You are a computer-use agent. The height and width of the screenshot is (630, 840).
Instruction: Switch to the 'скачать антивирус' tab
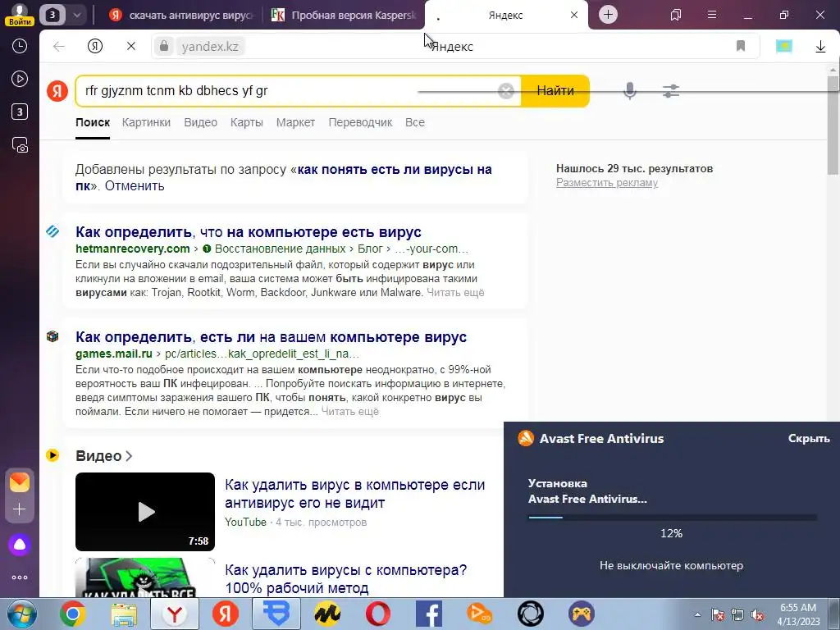(x=181, y=15)
